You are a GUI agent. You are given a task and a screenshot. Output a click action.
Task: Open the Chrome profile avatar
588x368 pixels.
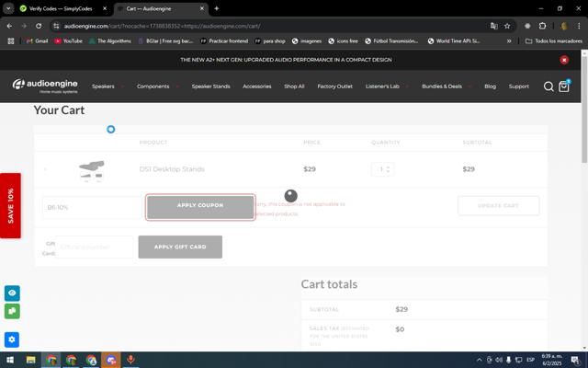pyautogui.click(x=563, y=26)
